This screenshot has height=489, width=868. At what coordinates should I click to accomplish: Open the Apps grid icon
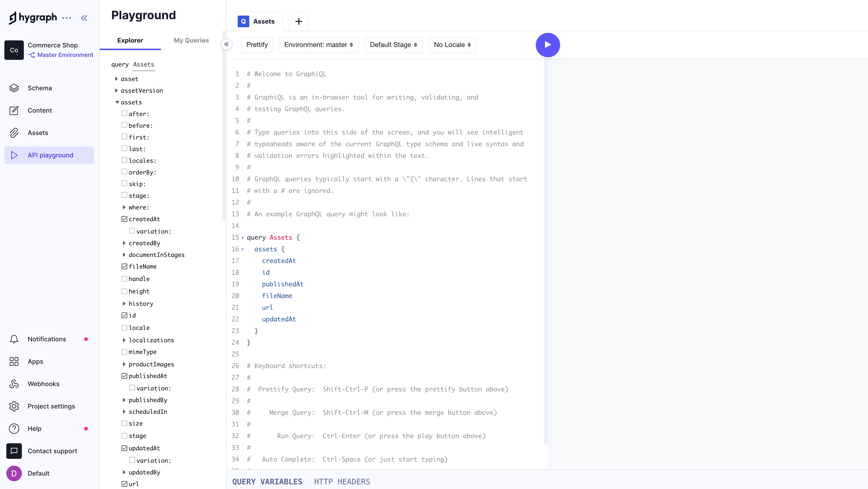pos(14,362)
